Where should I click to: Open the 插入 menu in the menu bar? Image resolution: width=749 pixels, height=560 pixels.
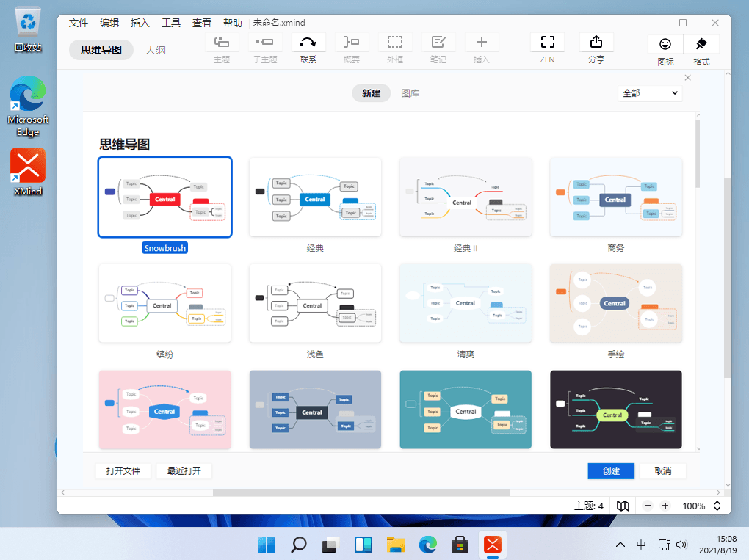140,23
